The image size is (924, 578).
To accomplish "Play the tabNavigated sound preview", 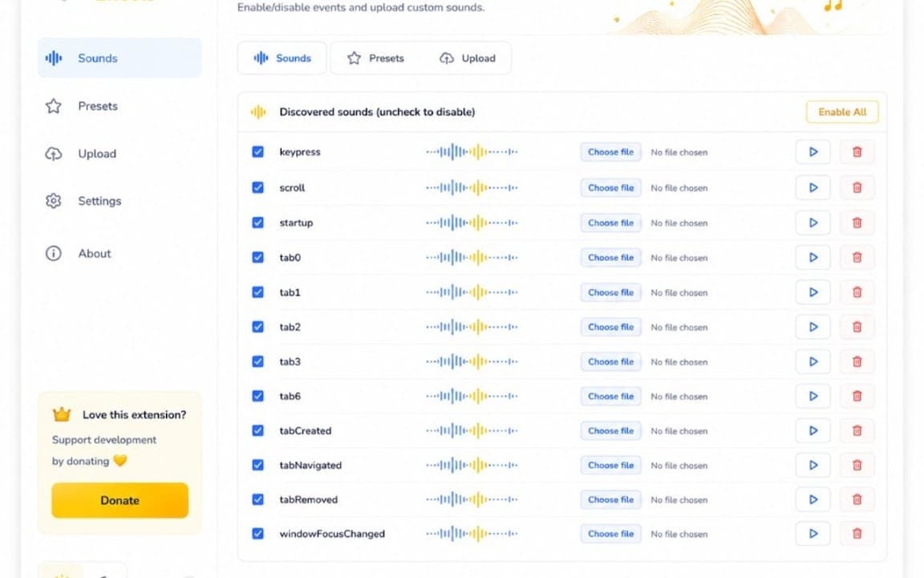I will (813, 466).
